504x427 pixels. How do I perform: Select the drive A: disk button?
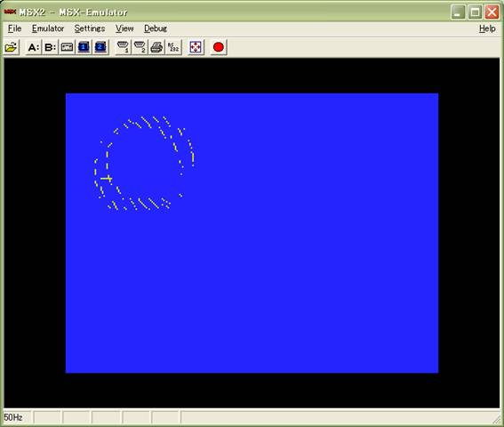[34, 47]
